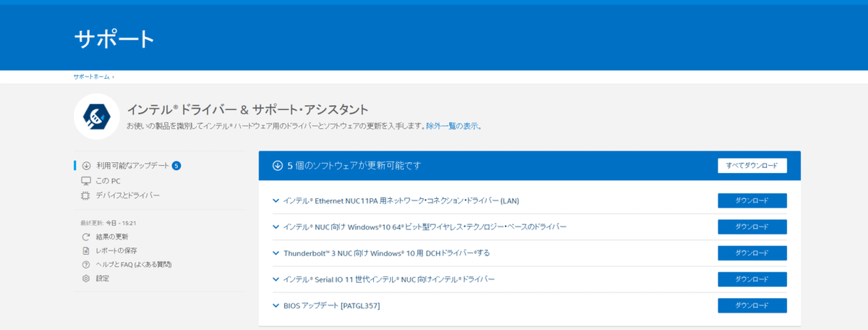Expand the Serial IO 11th gen driver row
This screenshot has height=330, width=868.
(x=276, y=279)
